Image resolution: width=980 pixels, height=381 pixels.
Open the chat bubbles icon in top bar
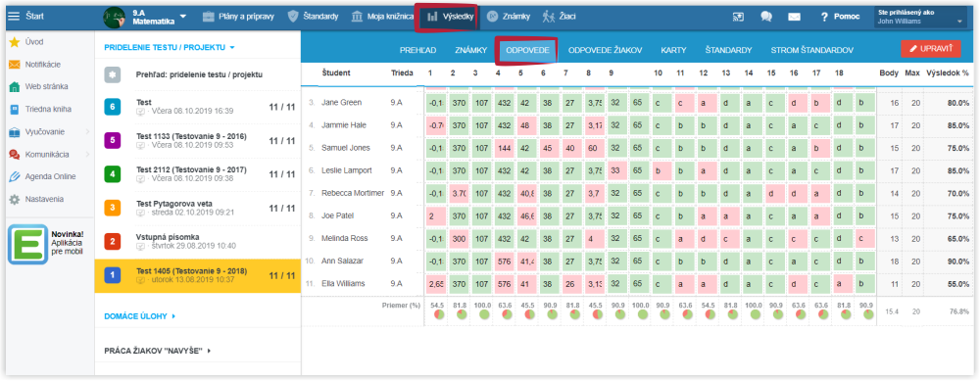766,18
